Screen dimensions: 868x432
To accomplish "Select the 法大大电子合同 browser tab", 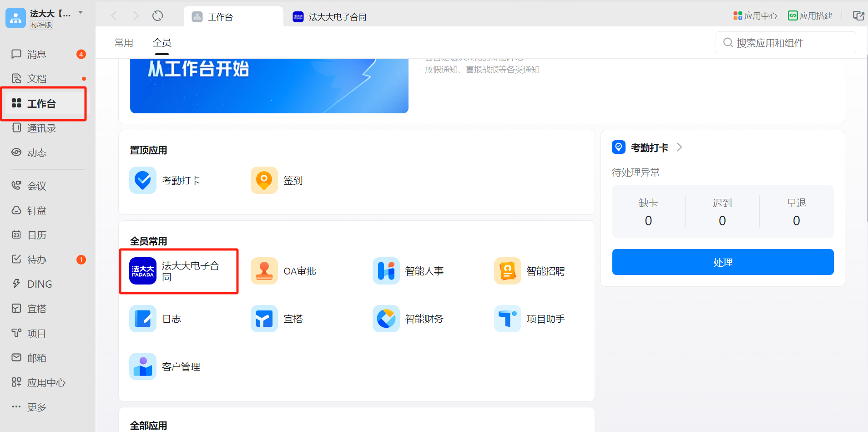I will click(x=329, y=17).
